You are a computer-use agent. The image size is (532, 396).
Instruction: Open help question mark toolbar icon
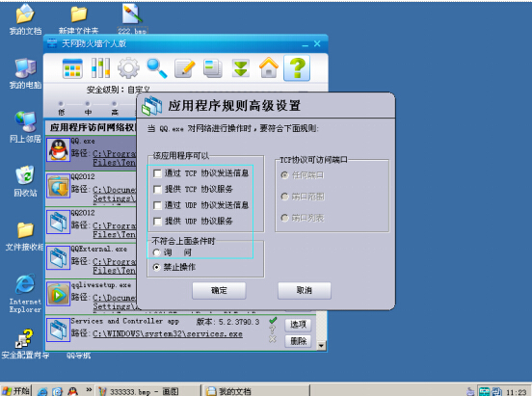coord(297,67)
